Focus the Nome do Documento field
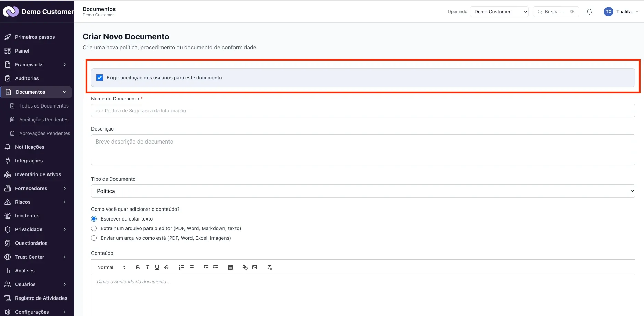The width and height of the screenshot is (644, 316). point(363,111)
